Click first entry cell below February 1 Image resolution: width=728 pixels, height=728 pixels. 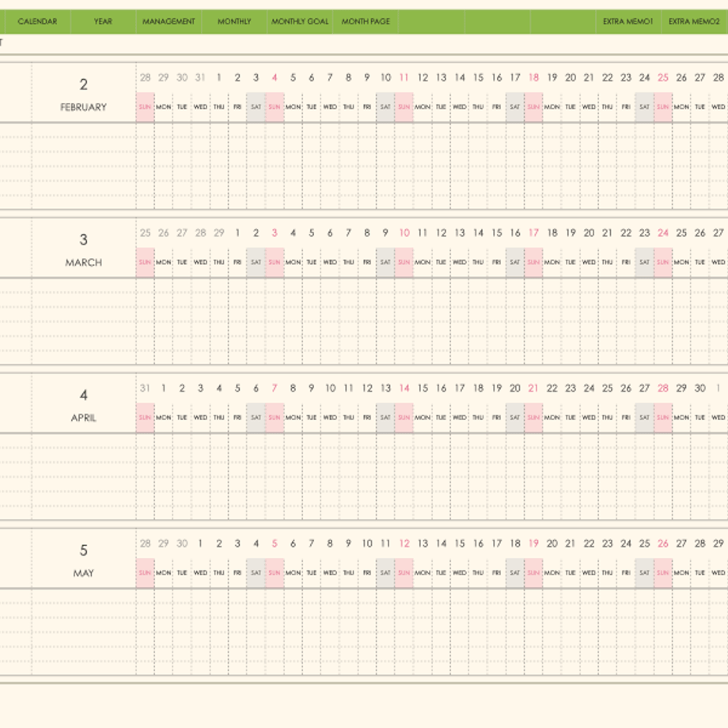218,131
